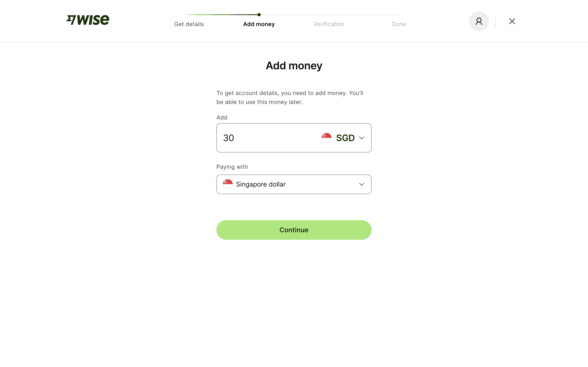Open the Paying with dropdown arrow
Viewport: 588px width, 367px height.
[x=362, y=185]
